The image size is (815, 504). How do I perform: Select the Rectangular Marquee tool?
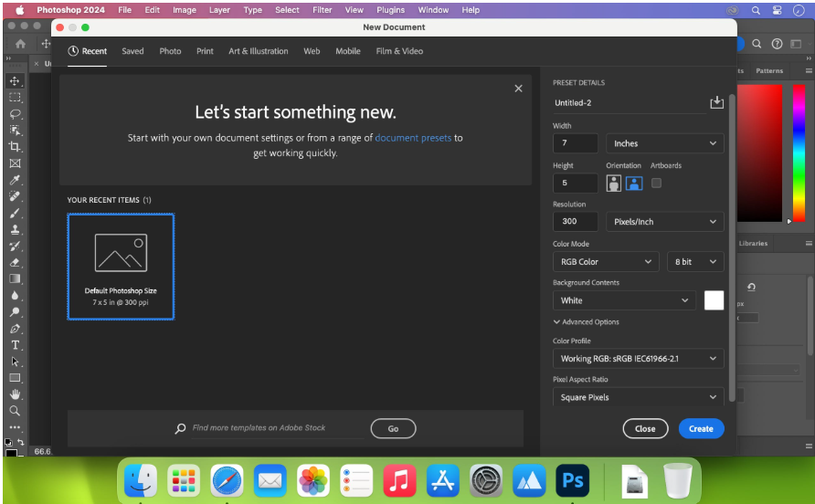[15, 97]
